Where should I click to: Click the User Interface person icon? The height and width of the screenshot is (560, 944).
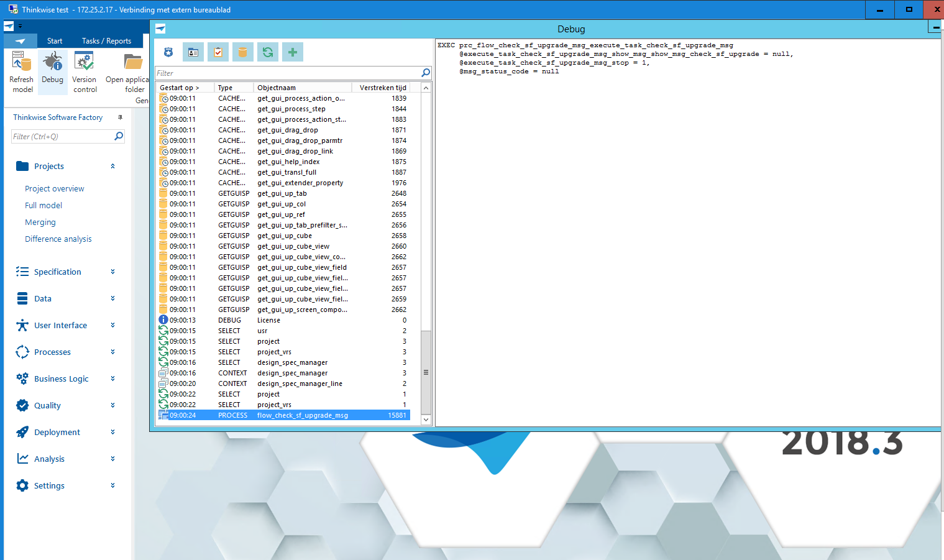pyautogui.click(x=22, y=325)
